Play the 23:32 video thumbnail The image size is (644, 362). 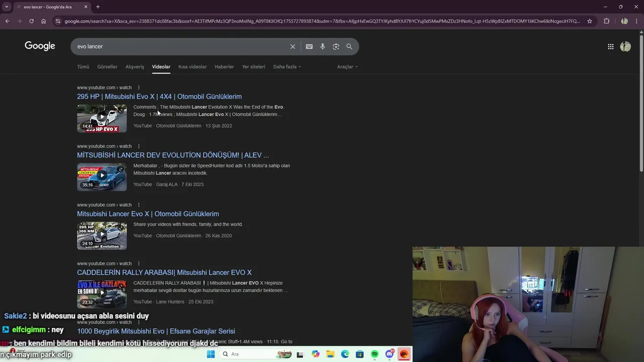(102, 294)
